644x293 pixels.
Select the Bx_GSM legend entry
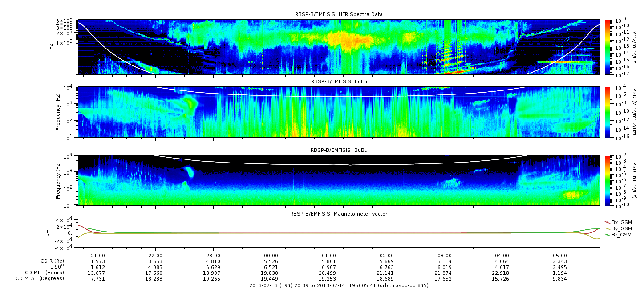pos(621,222)
